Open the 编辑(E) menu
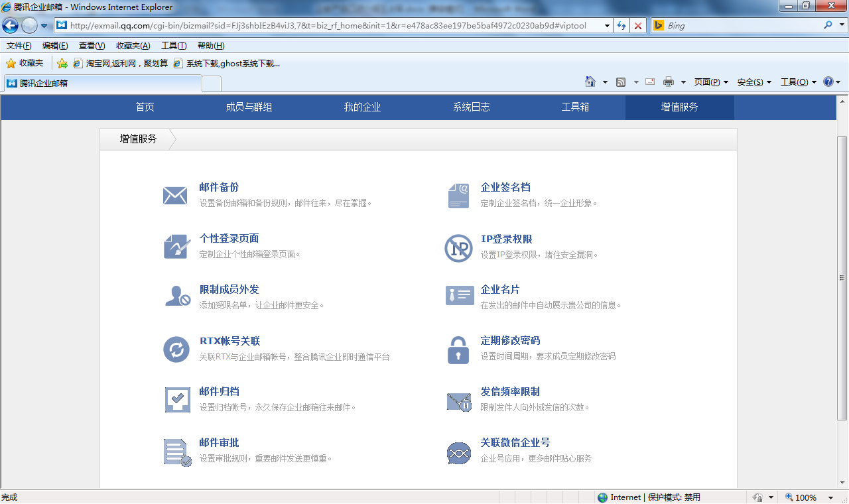Viewport: 849px width, 504px height. 55,46
